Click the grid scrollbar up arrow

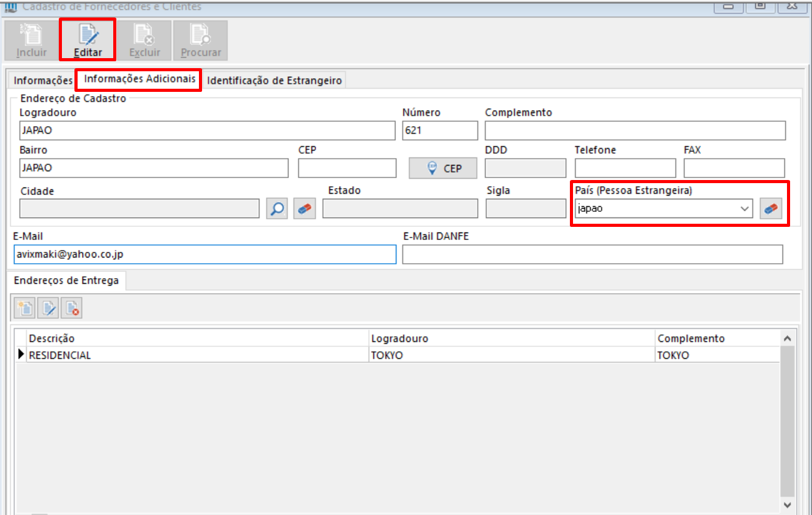(787, 338)
